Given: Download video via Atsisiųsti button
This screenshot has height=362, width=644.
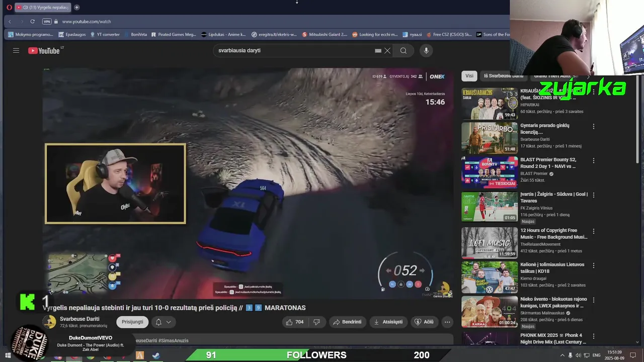Looking at the screenshot, I should (x=388, y=322).
